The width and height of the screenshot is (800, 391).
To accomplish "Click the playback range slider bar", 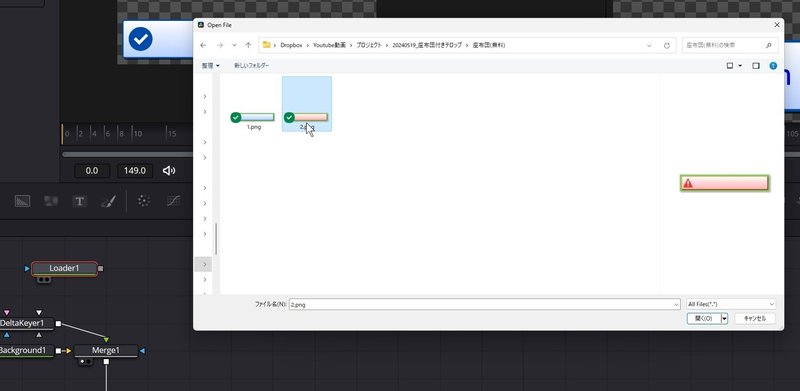I will pyautogui.click(x=128, y=154).
